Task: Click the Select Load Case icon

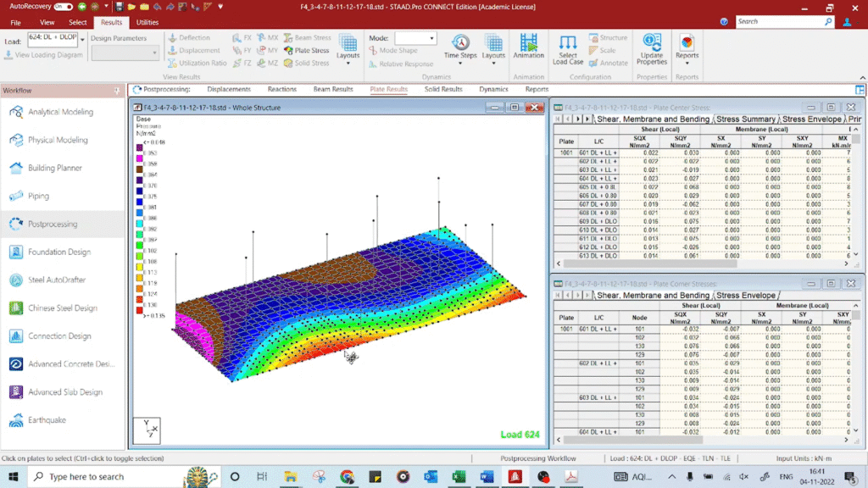Action: click(567, 42)
